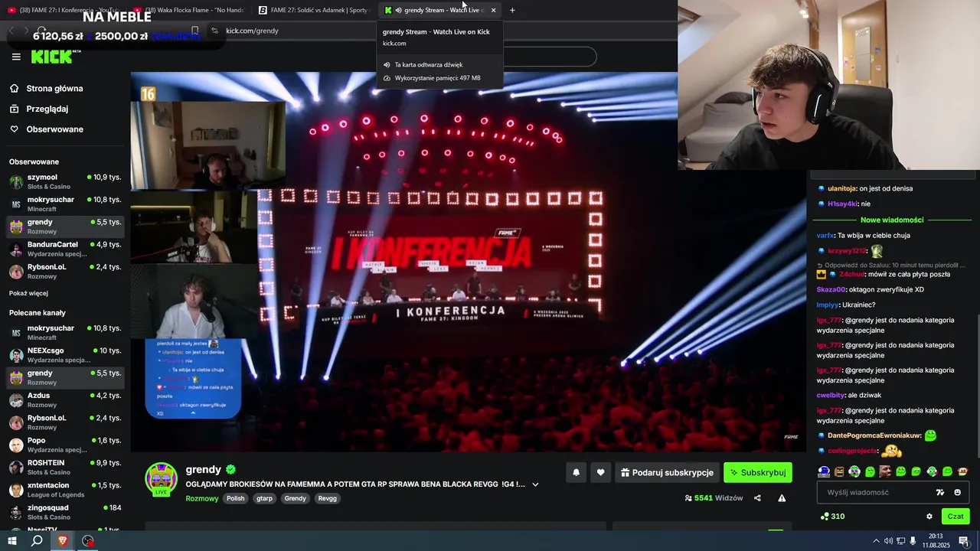
Task: Expand the stream title chevron
Action: coord(535,484)
